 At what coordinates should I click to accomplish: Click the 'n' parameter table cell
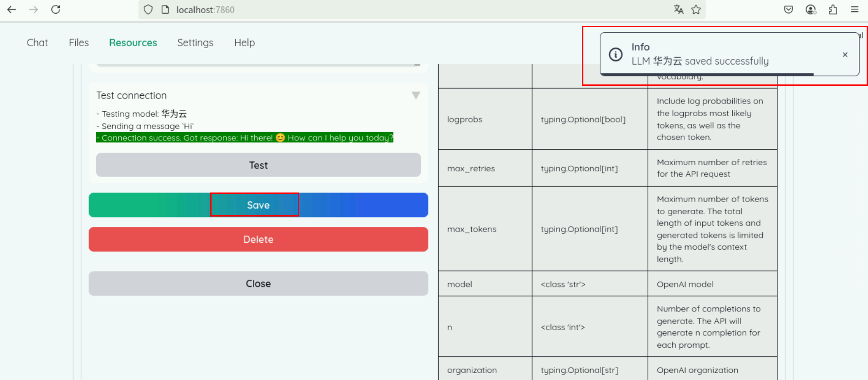485,327
